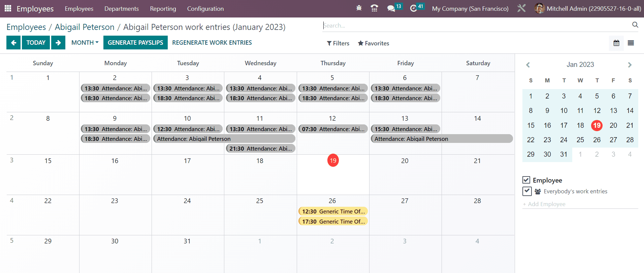Open the Reporting menu
This screenshot has height=273, width=644.
coord(163,9)
